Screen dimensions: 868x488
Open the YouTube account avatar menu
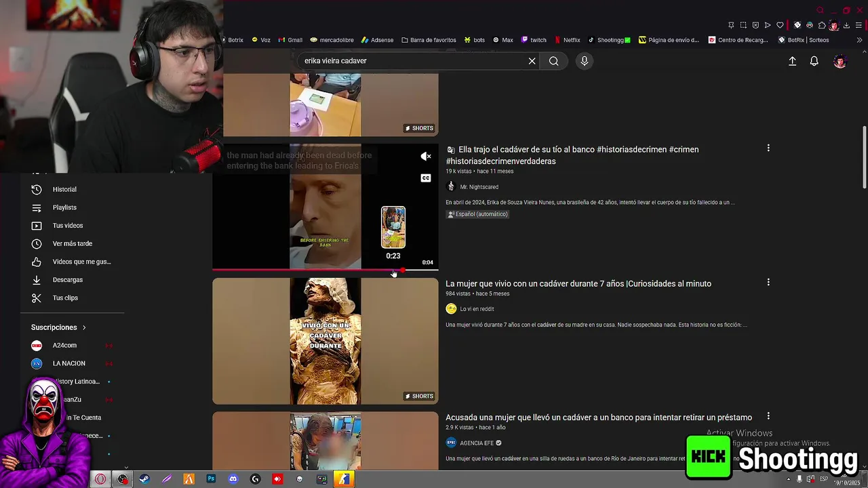point(840,61)
